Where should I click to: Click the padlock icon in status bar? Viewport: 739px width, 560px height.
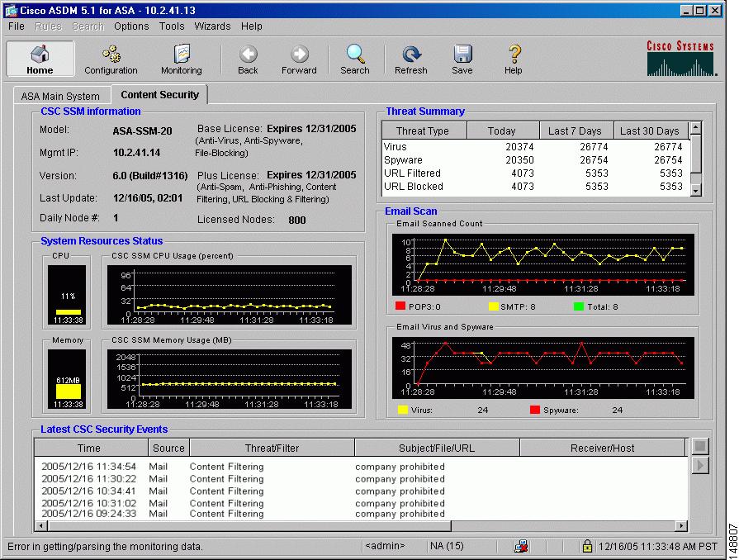(x=587, y=546)
